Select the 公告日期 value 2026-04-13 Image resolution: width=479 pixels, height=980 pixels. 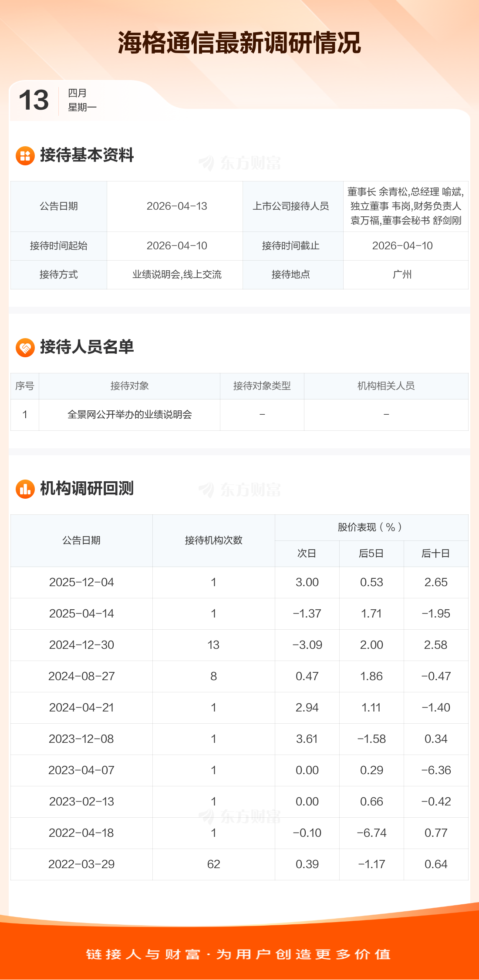(177, 206)
